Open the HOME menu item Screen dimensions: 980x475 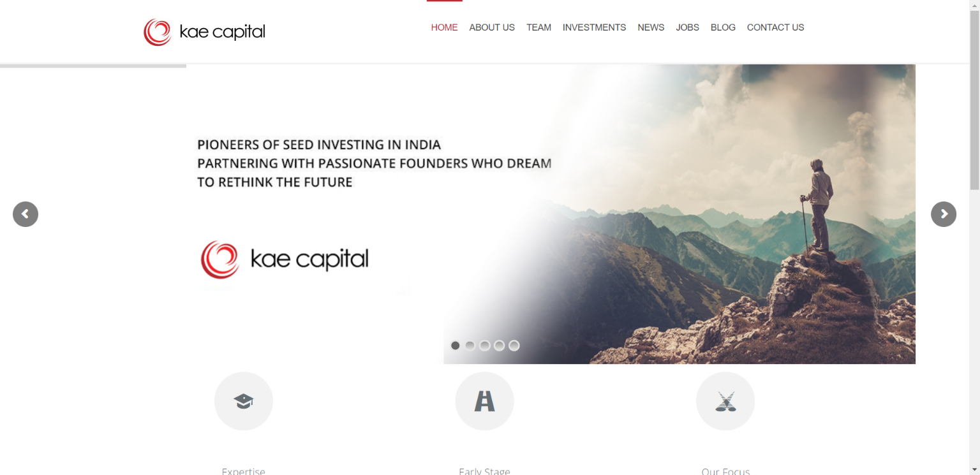[445, 27]
